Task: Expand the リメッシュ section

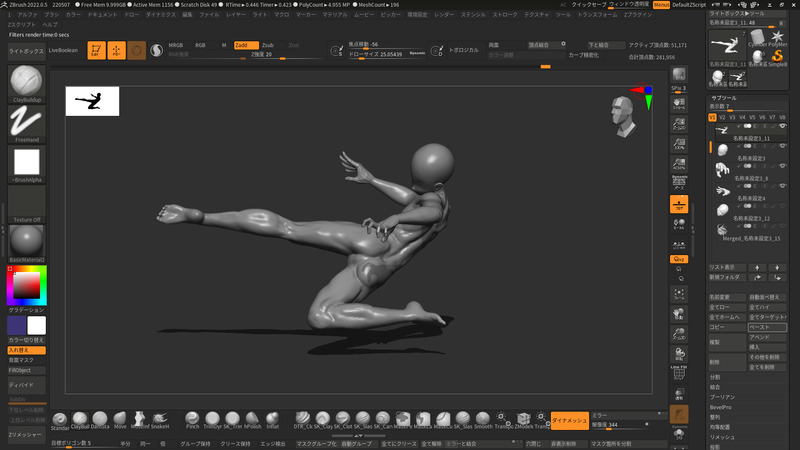Action: [x=722, y=436]
